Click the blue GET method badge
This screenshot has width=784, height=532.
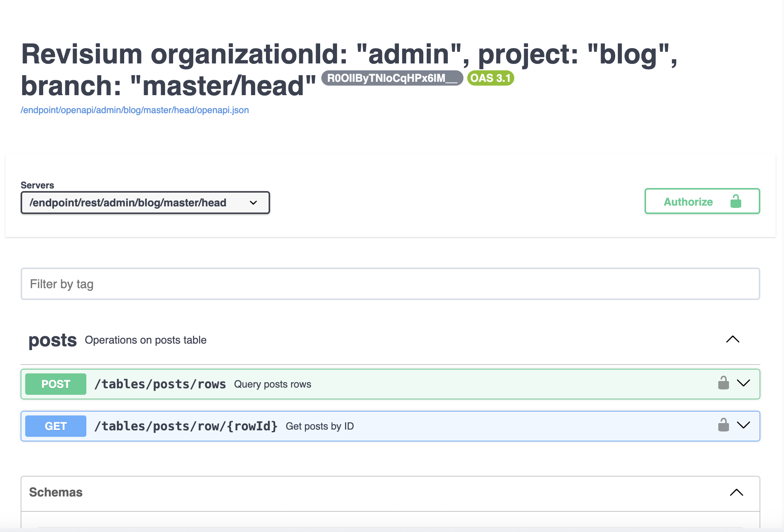click(x=55, y=426)
